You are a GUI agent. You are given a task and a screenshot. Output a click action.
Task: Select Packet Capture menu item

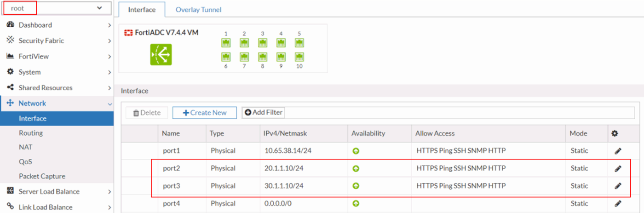[x=42, y=176]
